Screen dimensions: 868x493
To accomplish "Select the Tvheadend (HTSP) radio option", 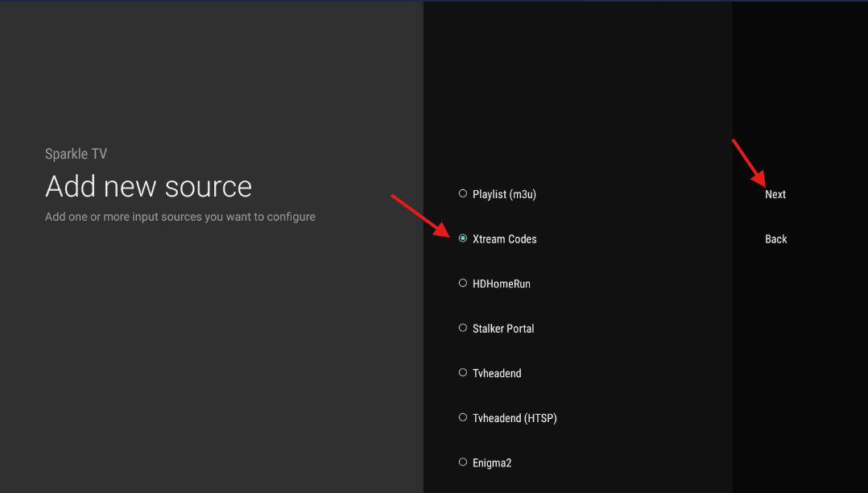I will (x=507, y=418).
